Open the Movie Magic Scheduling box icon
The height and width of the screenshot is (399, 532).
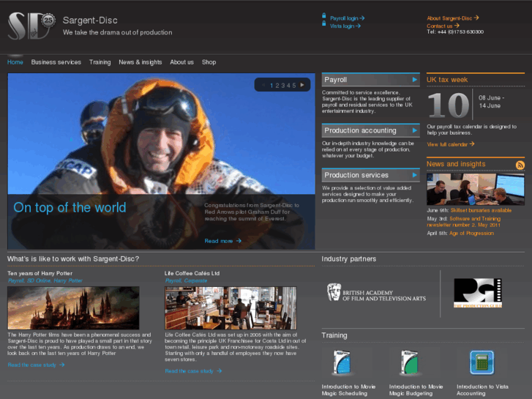(x=342, y=362)
